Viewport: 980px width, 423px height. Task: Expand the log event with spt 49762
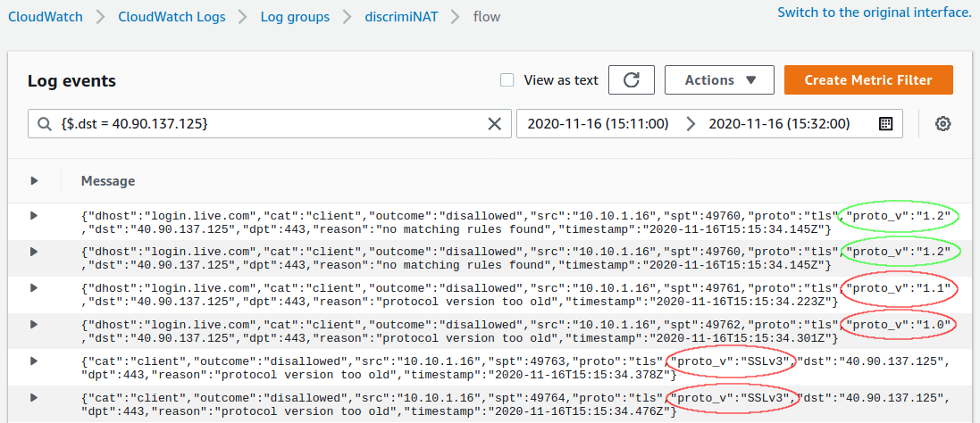tap(34, 324)
